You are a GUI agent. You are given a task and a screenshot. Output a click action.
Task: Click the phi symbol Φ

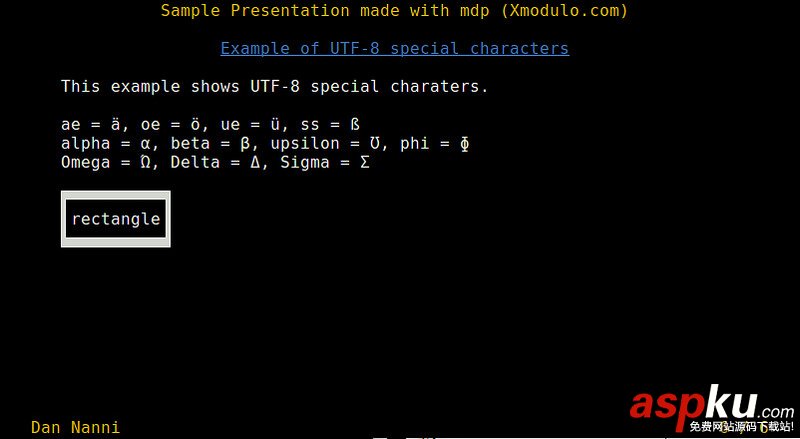[x=464, y=144]
